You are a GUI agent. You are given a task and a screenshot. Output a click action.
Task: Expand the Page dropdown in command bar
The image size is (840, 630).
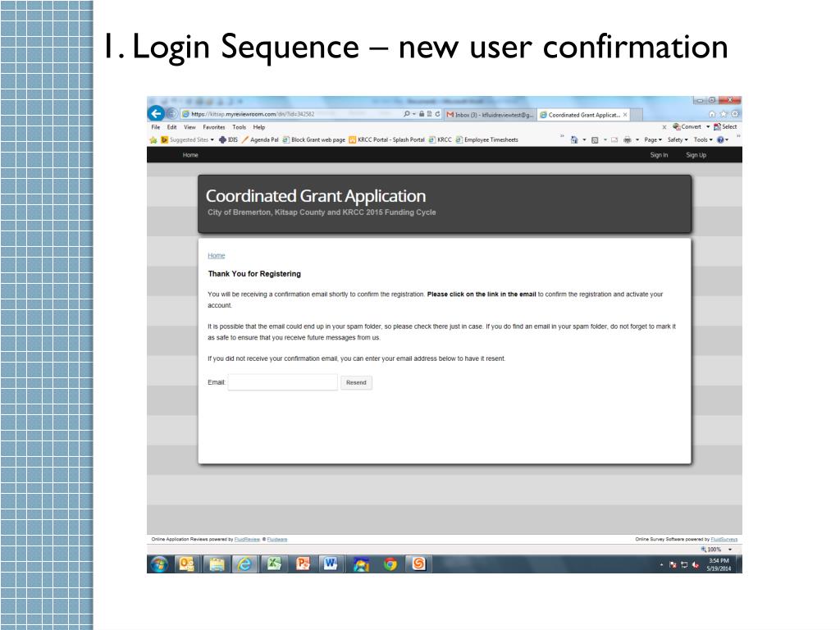[653, 139]
